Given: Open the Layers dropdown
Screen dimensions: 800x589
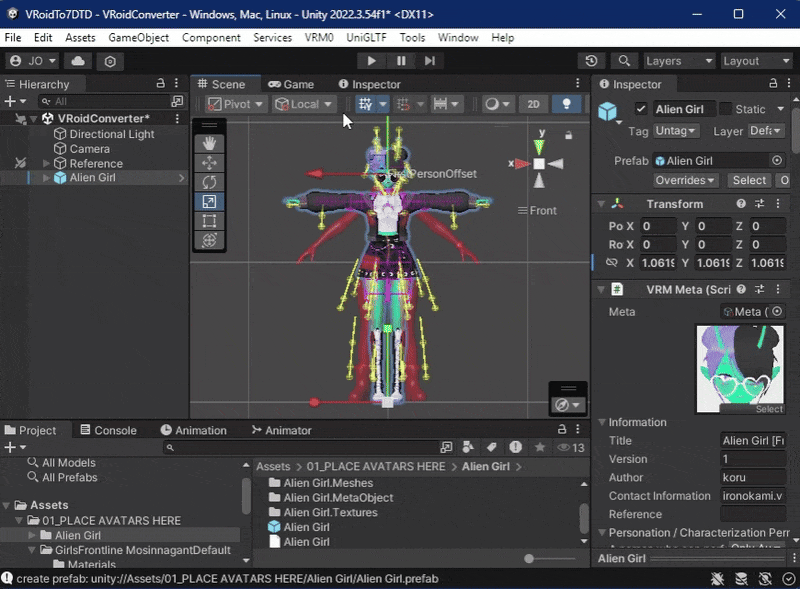Looking at the screenshot, I should pos(679,61).
